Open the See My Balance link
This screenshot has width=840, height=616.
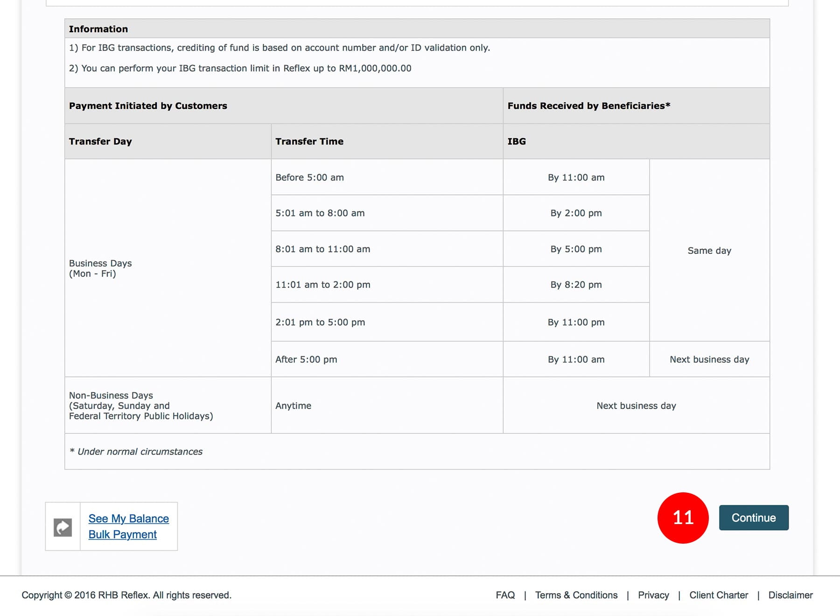[x=128, y=518]
